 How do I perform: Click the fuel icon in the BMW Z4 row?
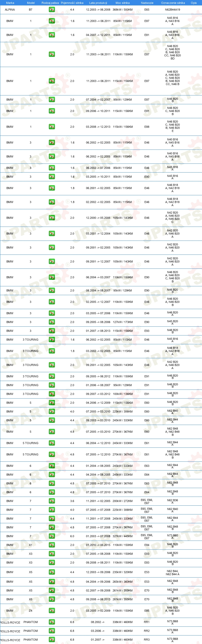[x=52, y=611]
